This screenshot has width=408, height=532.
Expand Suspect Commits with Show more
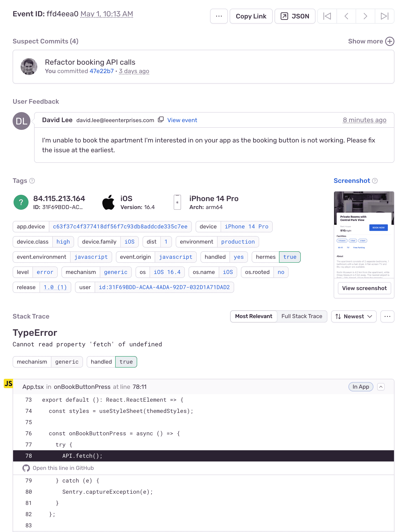tap(371, 41)
